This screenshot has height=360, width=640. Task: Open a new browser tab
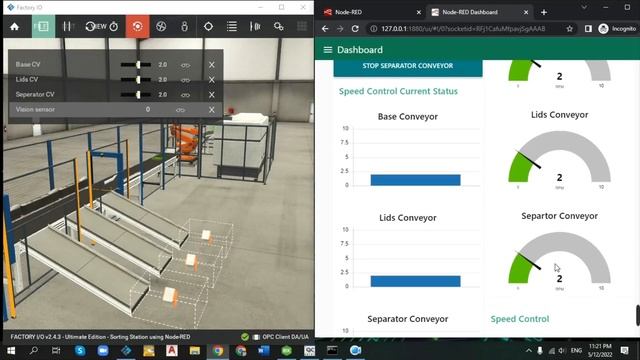pos(544,12)
